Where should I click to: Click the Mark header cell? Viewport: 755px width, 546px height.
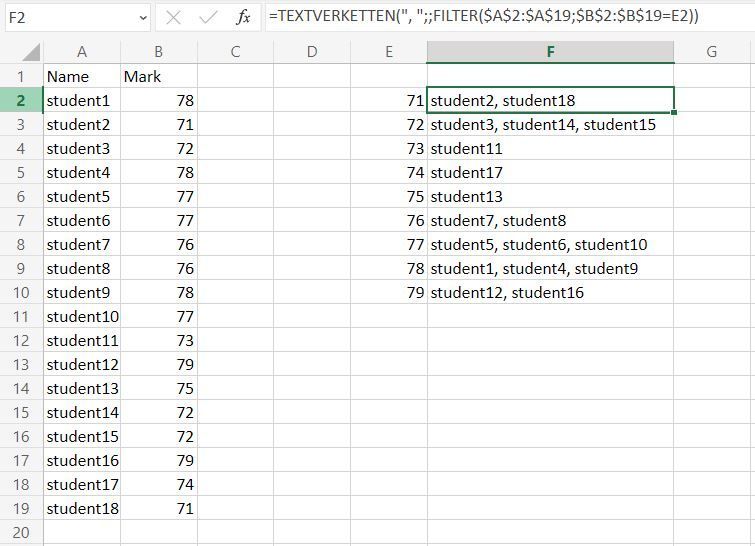coord(158,76)
